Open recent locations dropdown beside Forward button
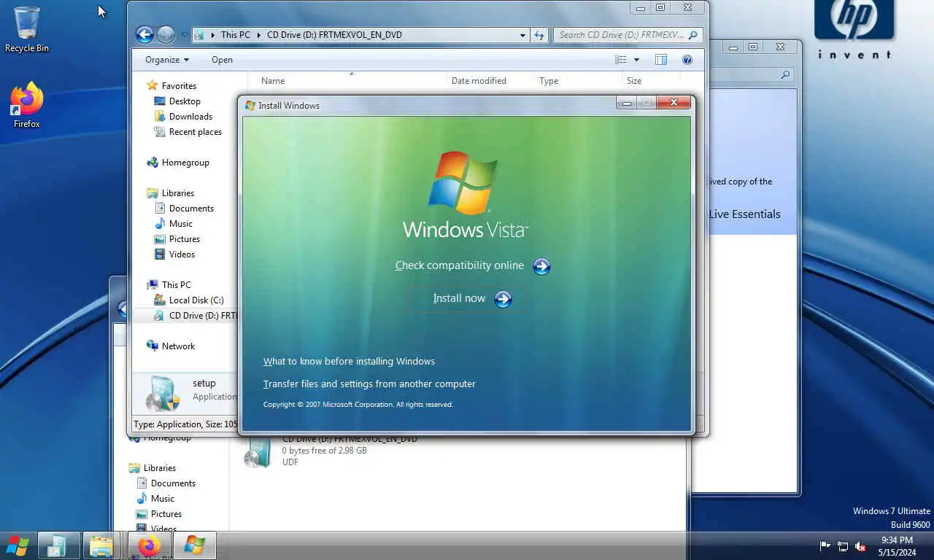This screenshot has height=560, width=934. (x=184, y=35)
